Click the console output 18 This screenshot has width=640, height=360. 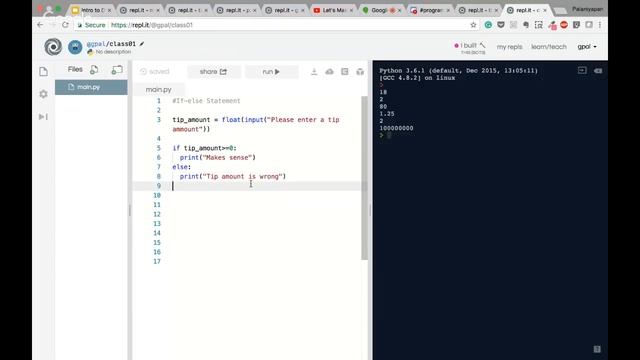pyautogui.click(x=383, y=92)
